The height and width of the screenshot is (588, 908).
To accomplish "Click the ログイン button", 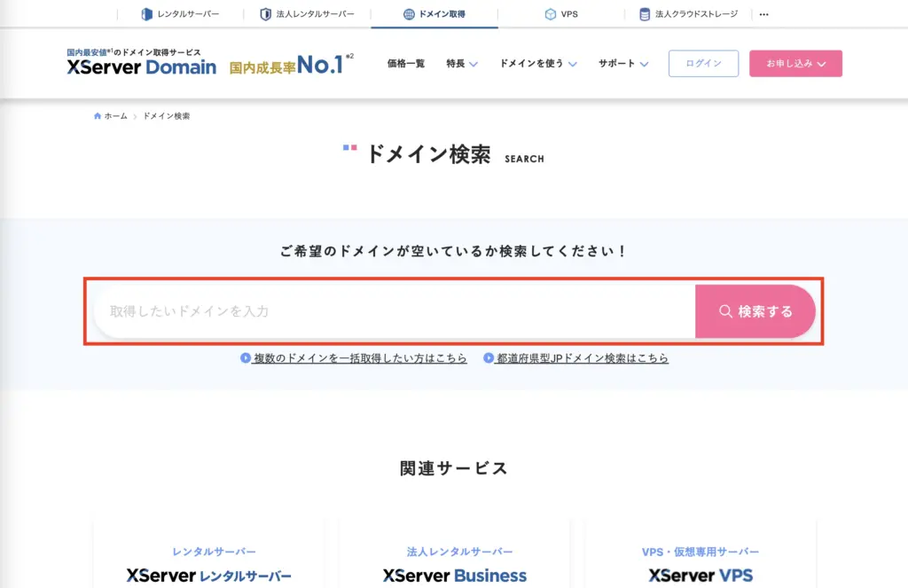I will coord(703,63).
